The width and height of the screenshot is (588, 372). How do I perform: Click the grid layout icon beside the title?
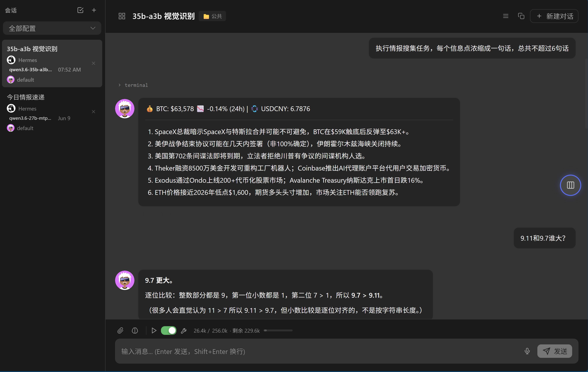point(122,16)
